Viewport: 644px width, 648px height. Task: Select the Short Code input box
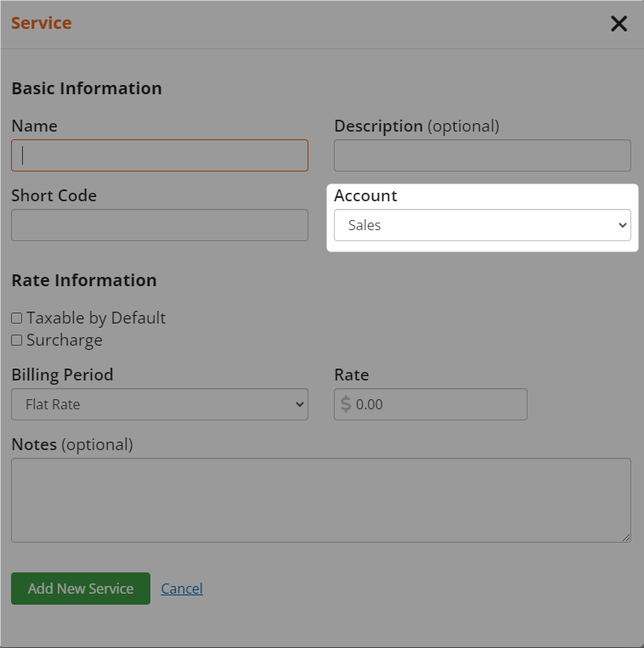coord(160,225)
